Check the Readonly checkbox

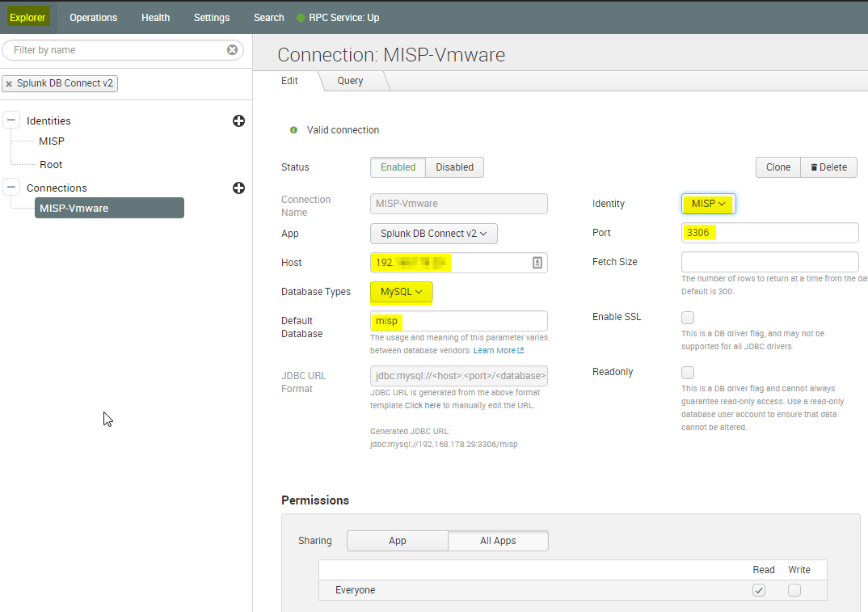pos(688,372)
